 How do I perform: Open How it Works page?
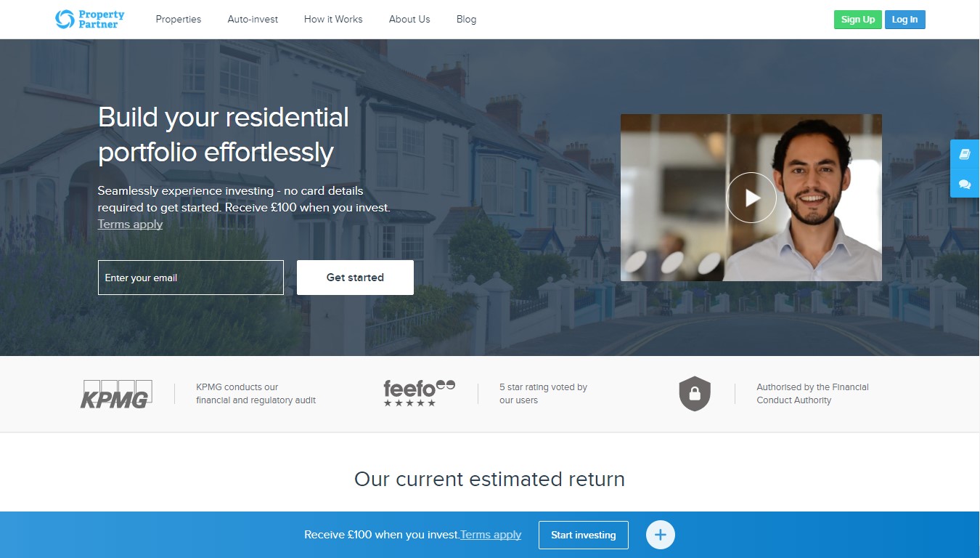(x=333, y=19)
